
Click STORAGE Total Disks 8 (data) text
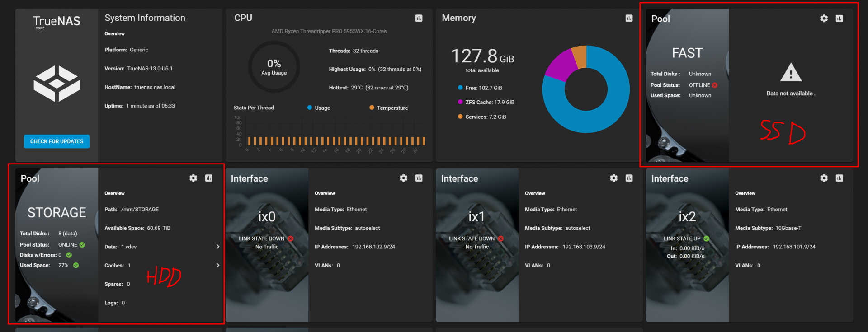pos(48,234)
